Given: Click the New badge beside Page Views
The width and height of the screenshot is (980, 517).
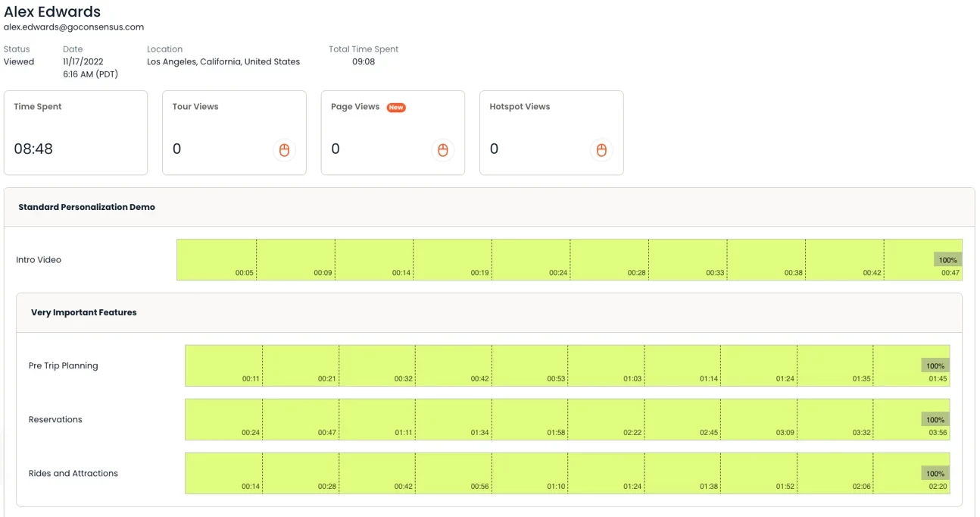Looking at the screenshot, I should (x=396, y=108).
